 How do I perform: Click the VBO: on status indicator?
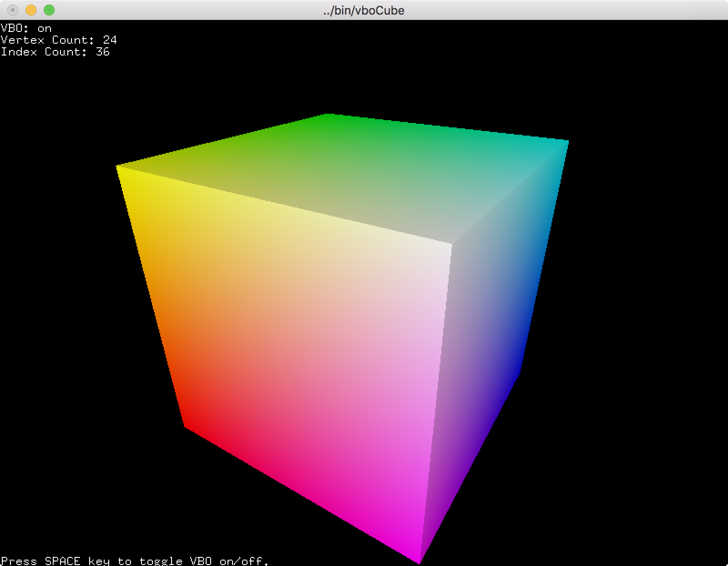tap(25, 27)
